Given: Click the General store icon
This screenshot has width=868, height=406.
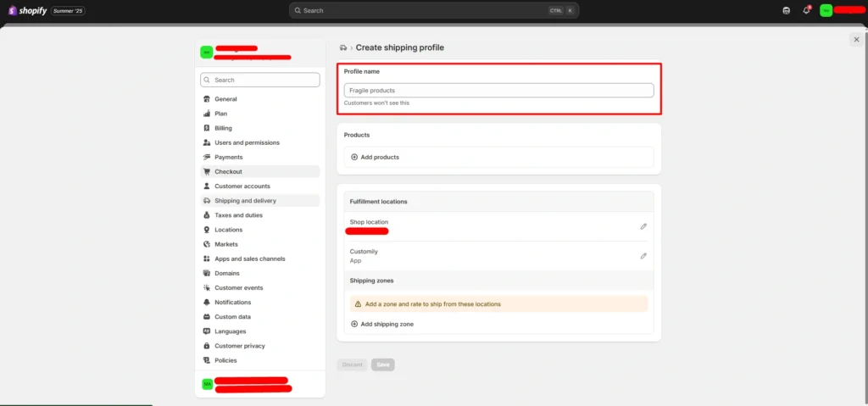Looking at the screenshot, I should pyautogui.click(x=207, y=99).
